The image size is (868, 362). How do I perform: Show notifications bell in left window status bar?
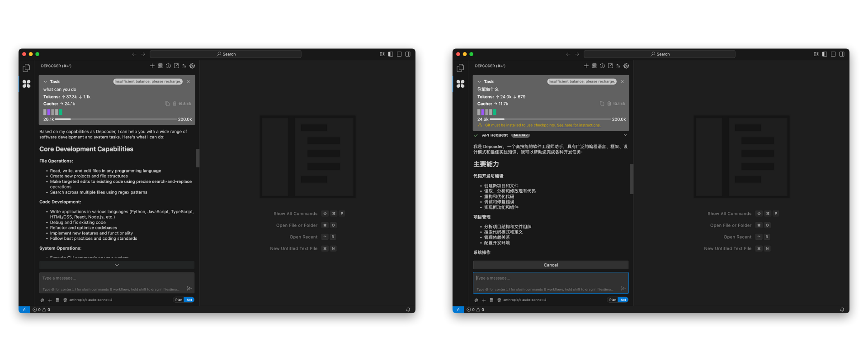point(408,310)
